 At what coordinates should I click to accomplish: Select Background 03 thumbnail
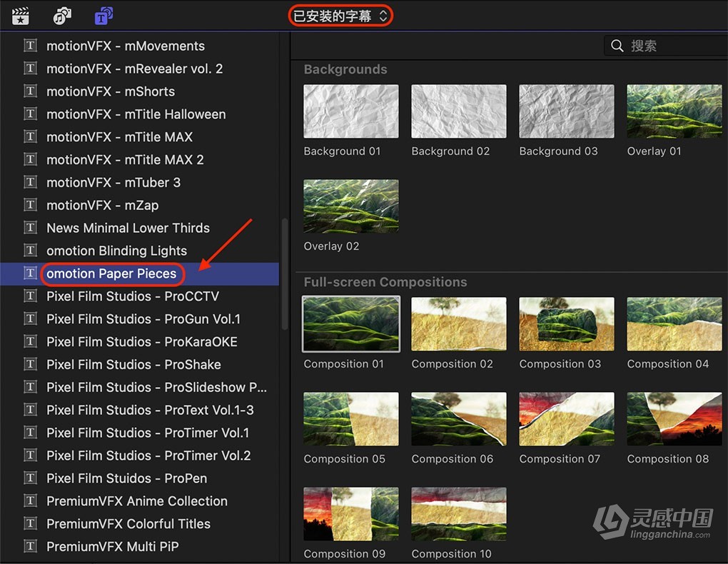[x=567, y=111]
